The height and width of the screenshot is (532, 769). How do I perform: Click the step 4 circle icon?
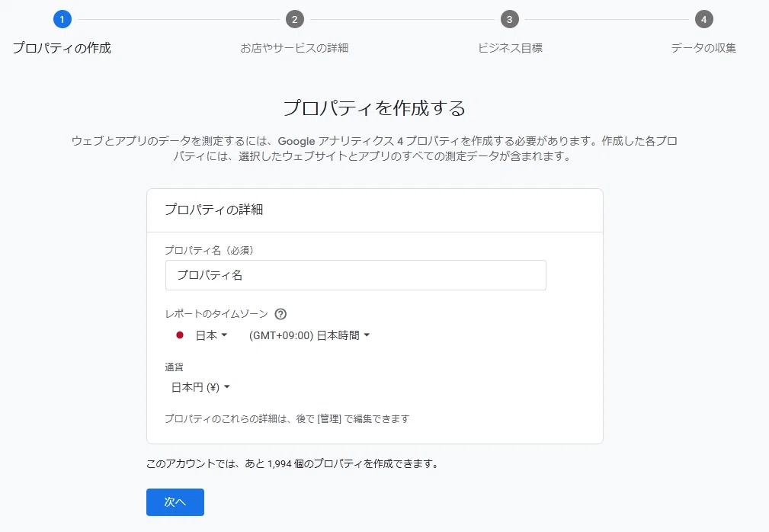[703, 20]
